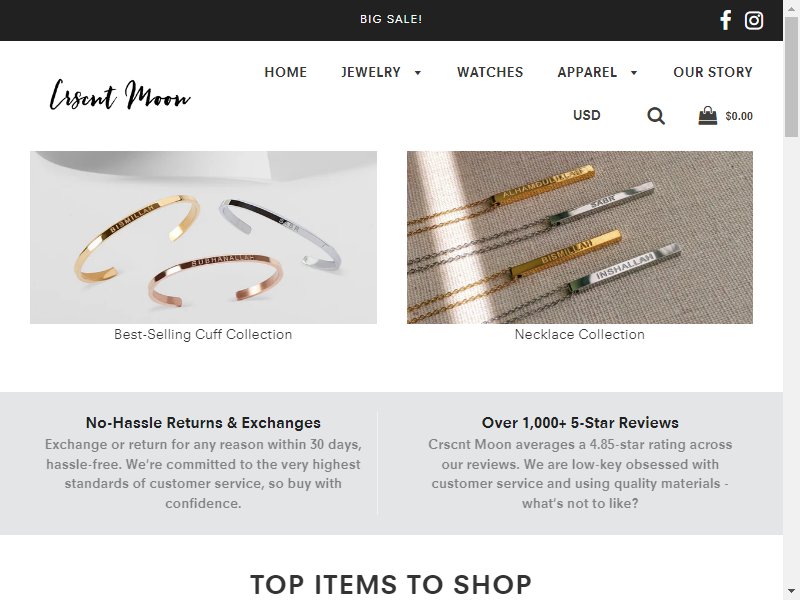
Task: Open the cuff bracelets collection image
Action: coord(204,237)
